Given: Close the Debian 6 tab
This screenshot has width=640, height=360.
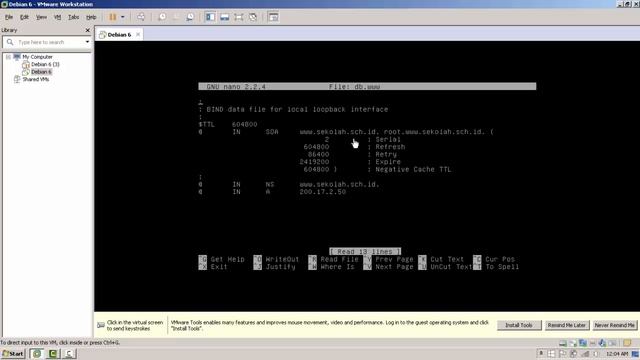Looking at the screenshot, I should point(138,35).
